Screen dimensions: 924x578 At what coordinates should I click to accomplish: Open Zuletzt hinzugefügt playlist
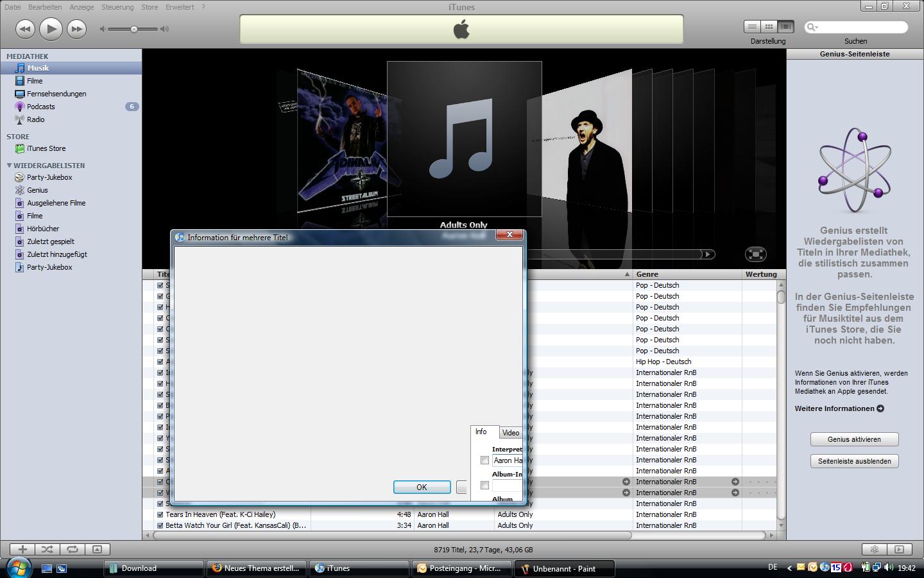pyautogui.click(x=57, y=254)
